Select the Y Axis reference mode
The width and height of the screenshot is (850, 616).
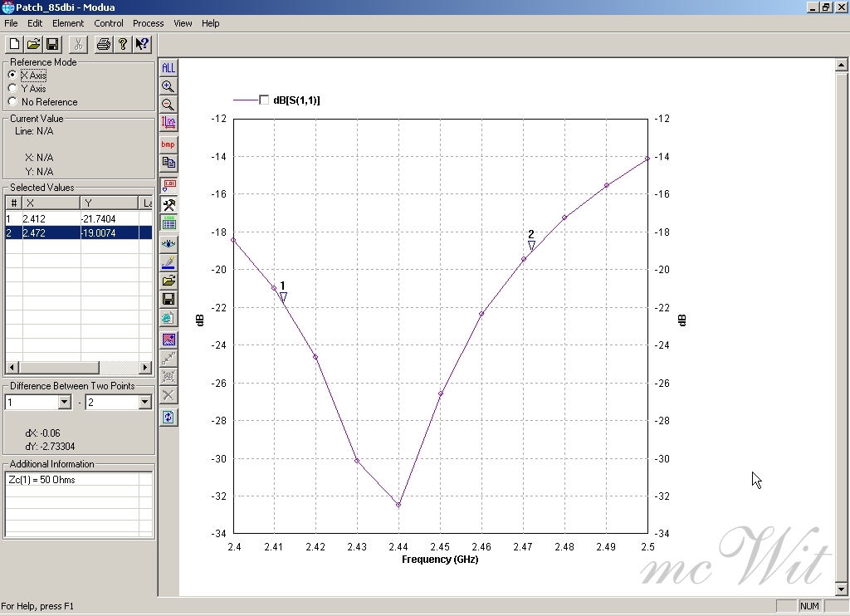(12, 88)
